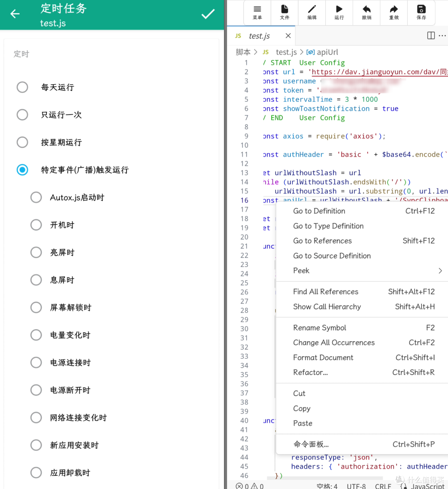Click the 编辑 pencil icon
The height and width of the screenshot is (489, 448).
point(312,12)
